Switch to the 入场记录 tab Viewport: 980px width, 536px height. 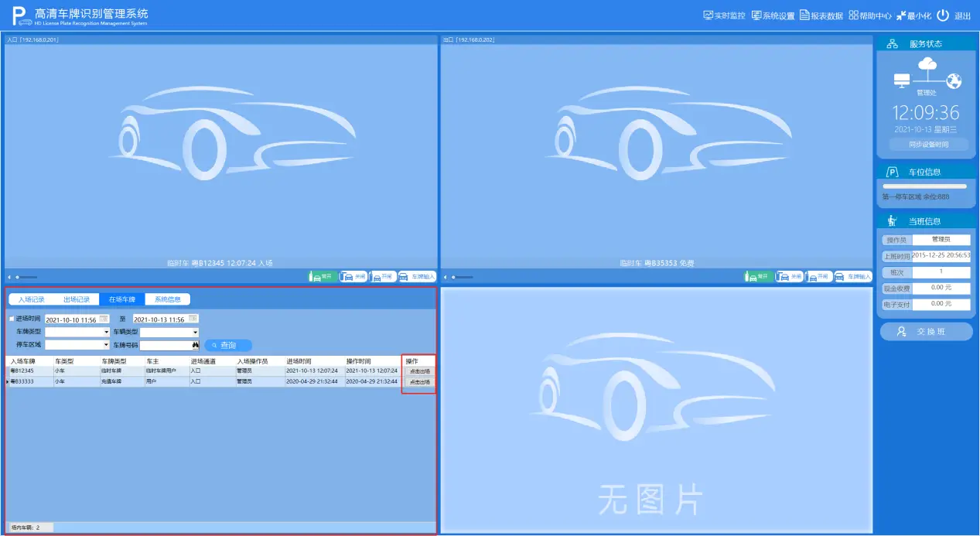[x=32, y=299]
